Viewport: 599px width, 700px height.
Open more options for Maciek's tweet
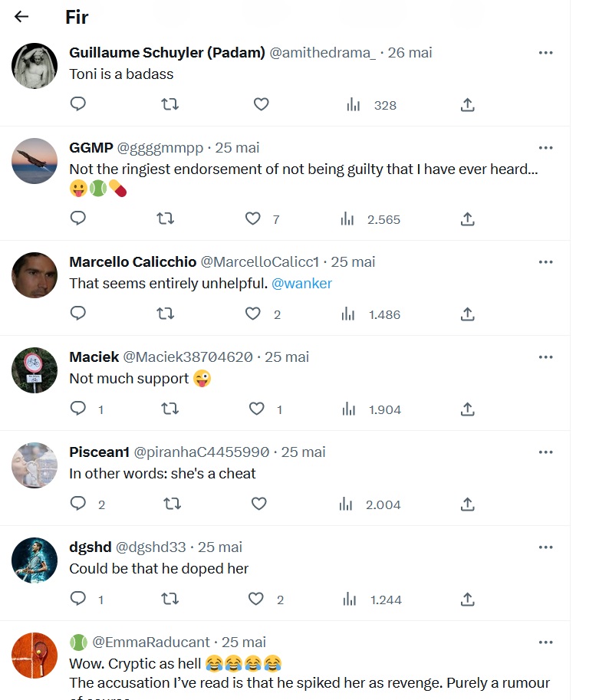click(x=545, y=357)
